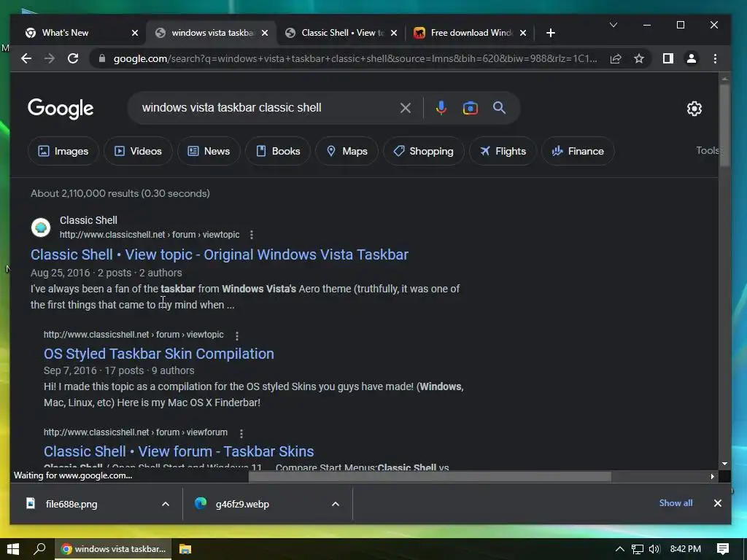
Task: Start a voice search with the microphone
Action: pos(441,108)
